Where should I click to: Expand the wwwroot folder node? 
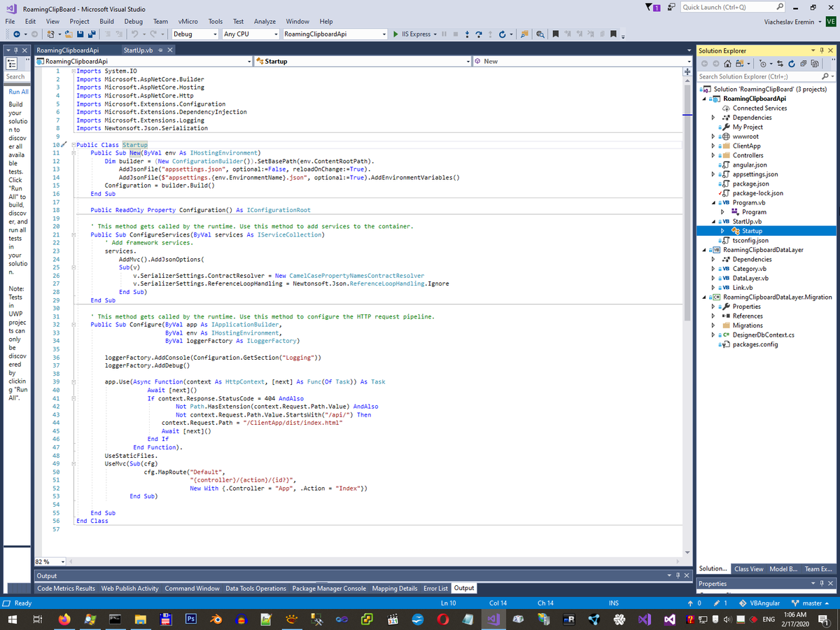(713, 136)
